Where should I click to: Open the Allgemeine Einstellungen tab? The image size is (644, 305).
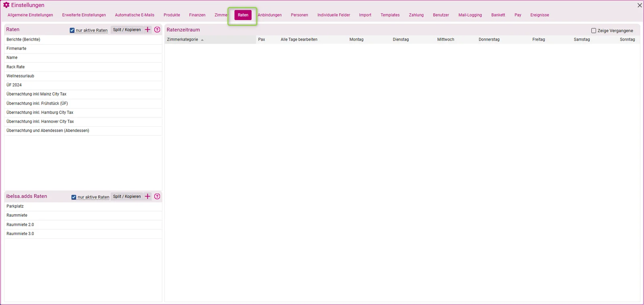click(30, 15)
